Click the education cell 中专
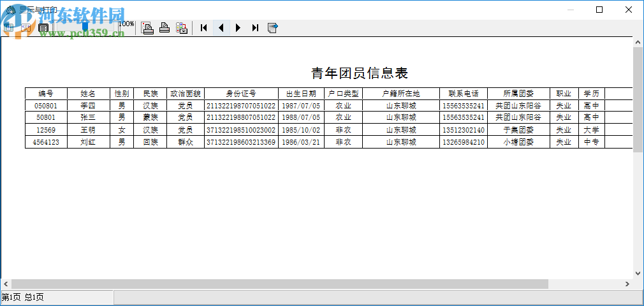644x306 pixels. point(592,143)
